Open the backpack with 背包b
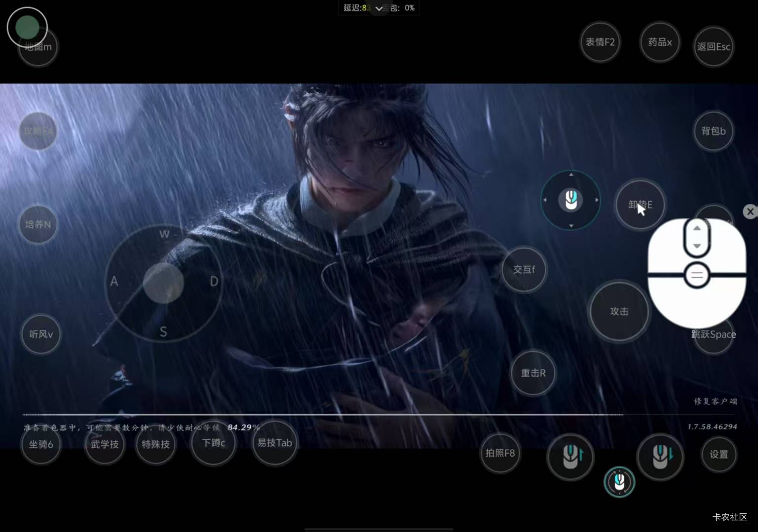Image resolution: width=758 pixels, height=532 pixels. (713, 131)
